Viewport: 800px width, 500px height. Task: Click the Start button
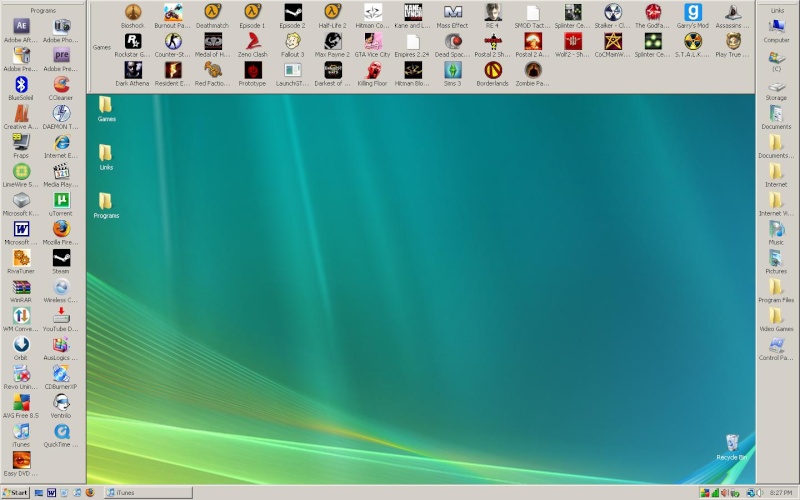pos(15,492)
